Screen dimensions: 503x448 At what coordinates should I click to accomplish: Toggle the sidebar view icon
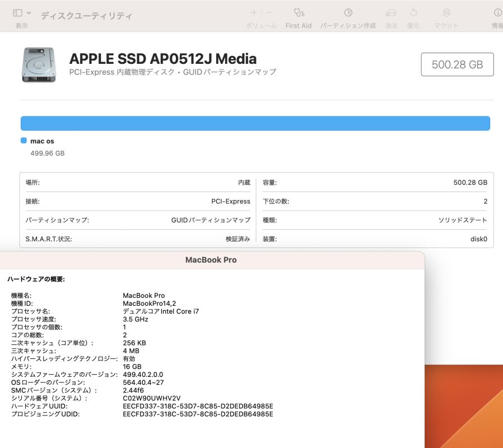tap(18, 12)
